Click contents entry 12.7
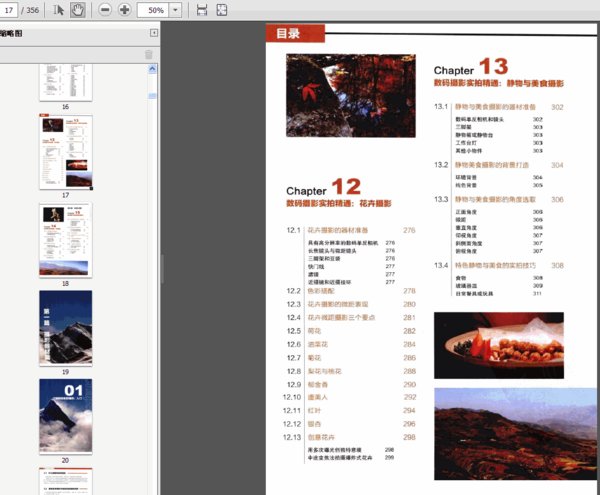The height and width of the screenshot is (495, 600). coord(351,358)
